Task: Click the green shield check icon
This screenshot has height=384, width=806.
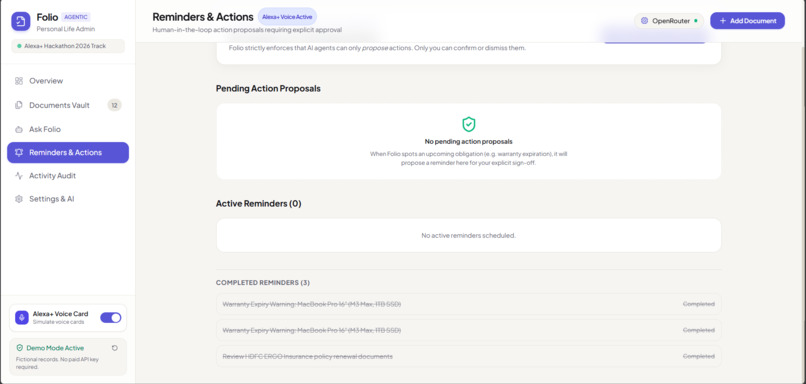Action: 468,124
